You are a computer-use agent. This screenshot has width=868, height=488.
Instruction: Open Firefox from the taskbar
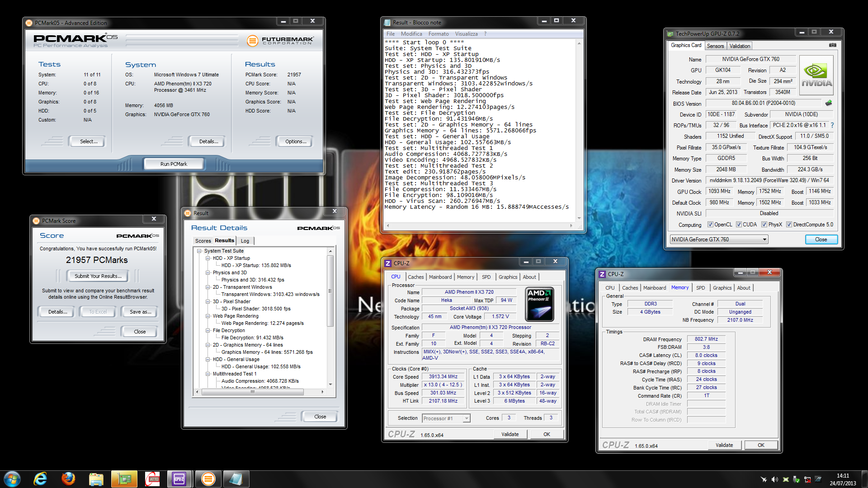point(68,479)
